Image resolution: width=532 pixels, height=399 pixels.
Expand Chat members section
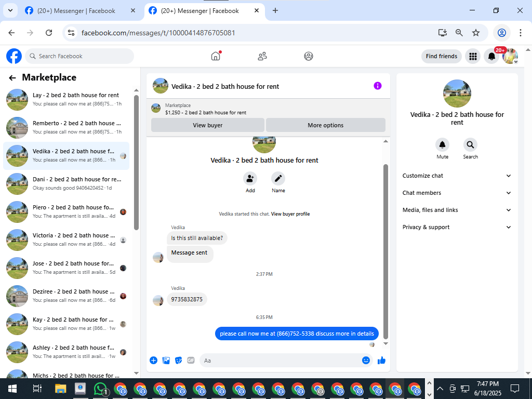(457, 193)
